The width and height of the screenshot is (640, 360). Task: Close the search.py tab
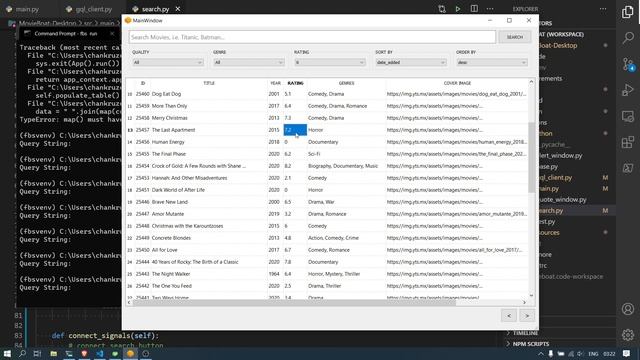pyautogui.click(x=178, y=9)
